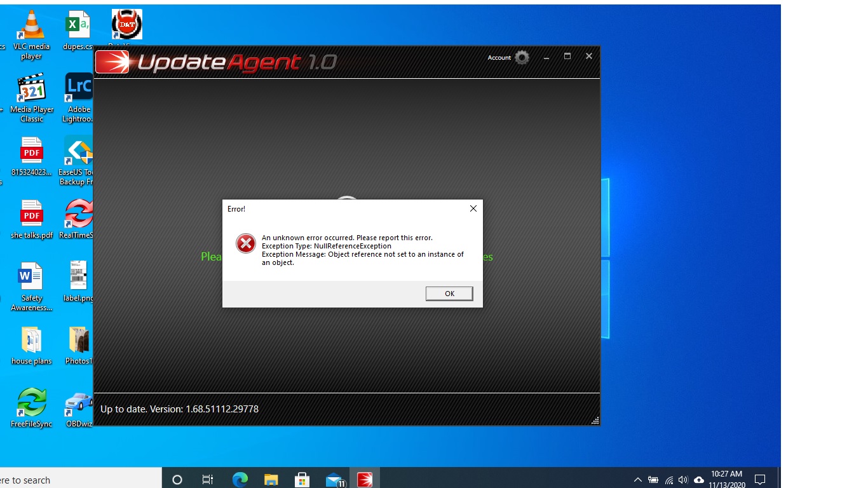Click the 'An unknown error occurred' message line
Image resolution: width=868 pixels, height=488 pixels.
[347, 238]
